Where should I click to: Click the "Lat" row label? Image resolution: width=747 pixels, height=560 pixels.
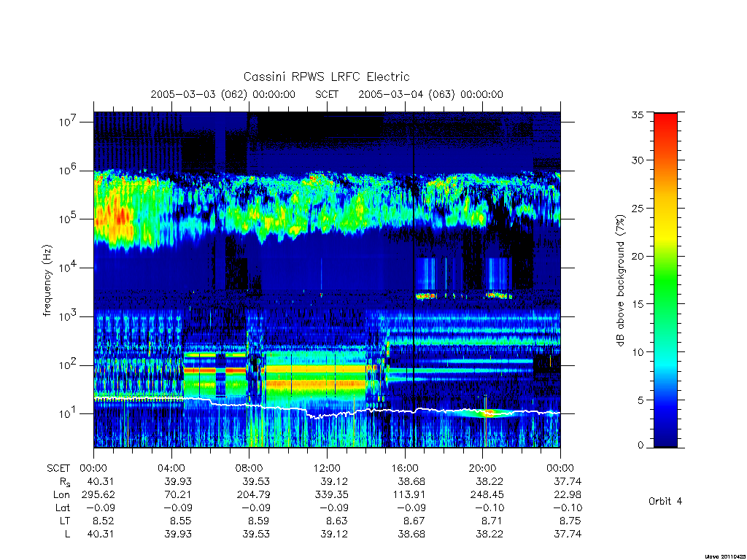tap(63, 507)
